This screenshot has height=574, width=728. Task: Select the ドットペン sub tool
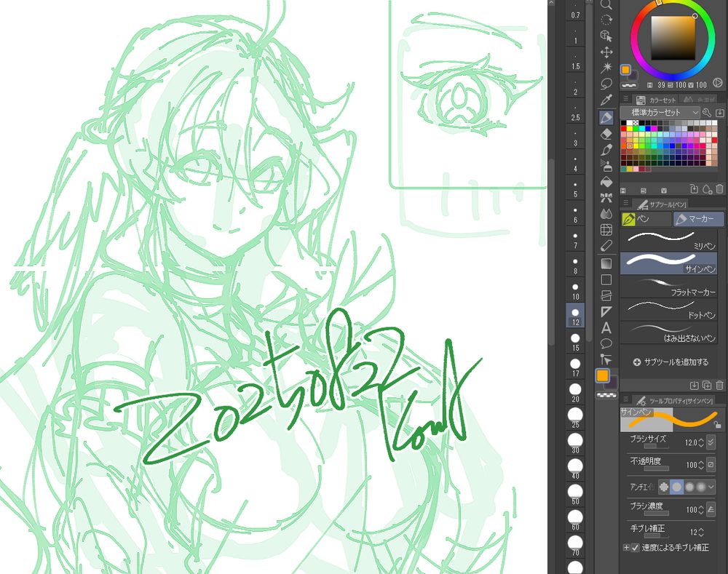point(668,309)
